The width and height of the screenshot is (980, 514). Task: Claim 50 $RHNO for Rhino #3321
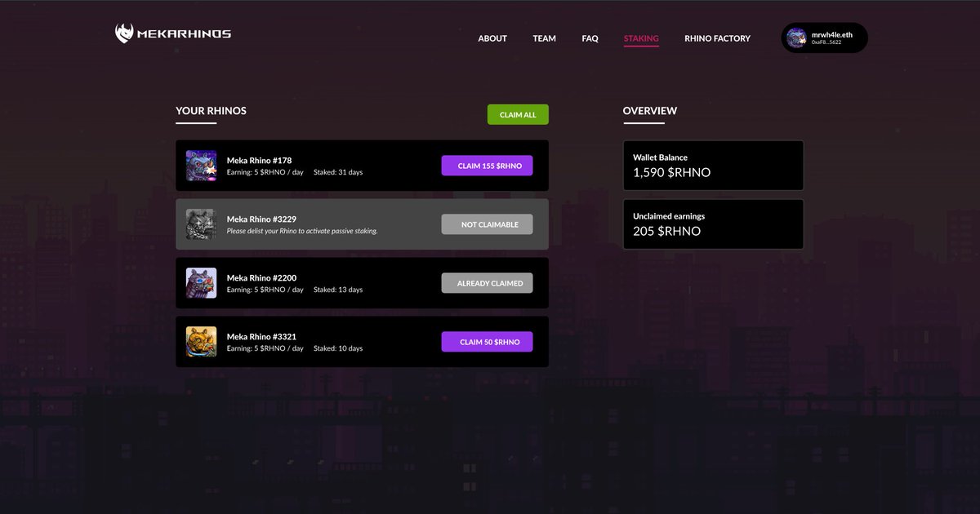(487, 342)
